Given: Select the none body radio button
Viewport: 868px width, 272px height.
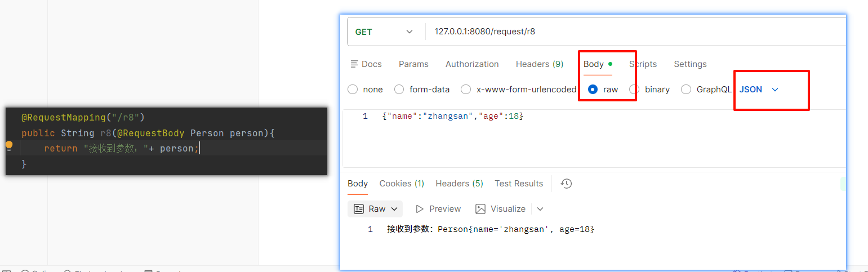Looking at the screenshot, I should (353, 90).
